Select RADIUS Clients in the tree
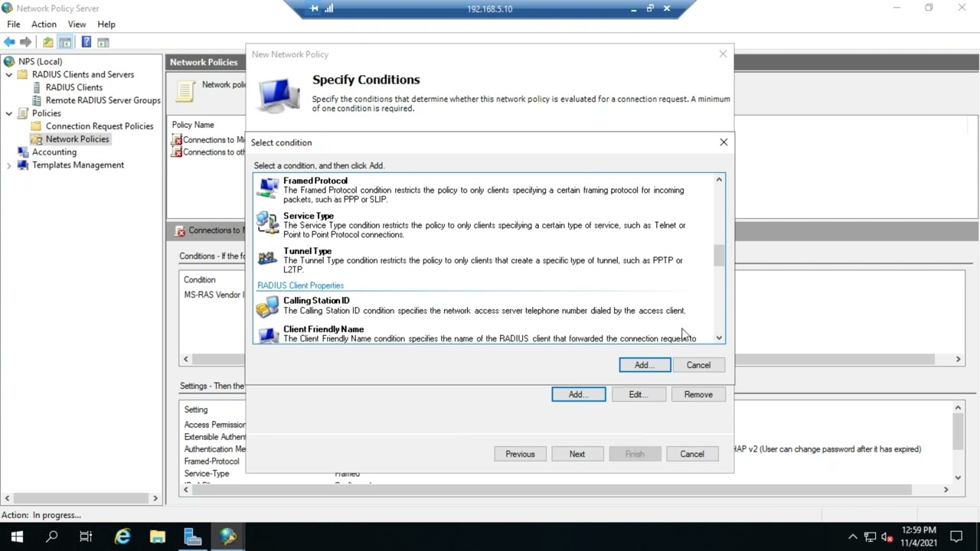Screen dimensions: 980x551 (73, 87)
